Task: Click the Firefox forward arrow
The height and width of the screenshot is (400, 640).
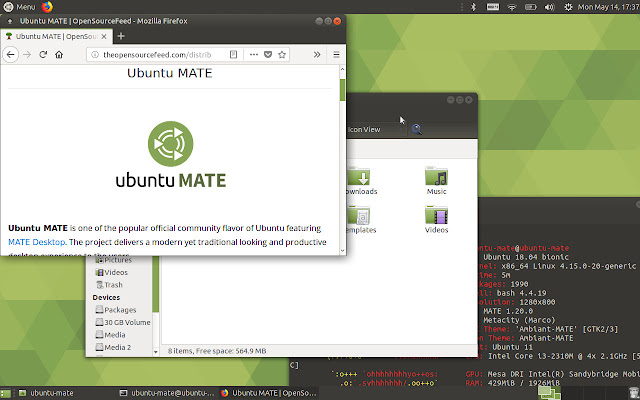Action: click(27, 54)
